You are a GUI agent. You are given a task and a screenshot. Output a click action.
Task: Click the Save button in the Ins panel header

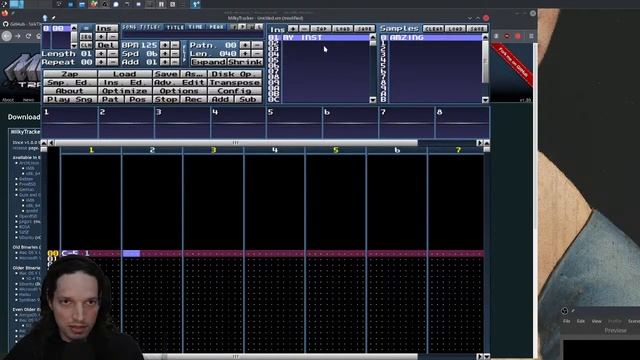click(364, 29)
